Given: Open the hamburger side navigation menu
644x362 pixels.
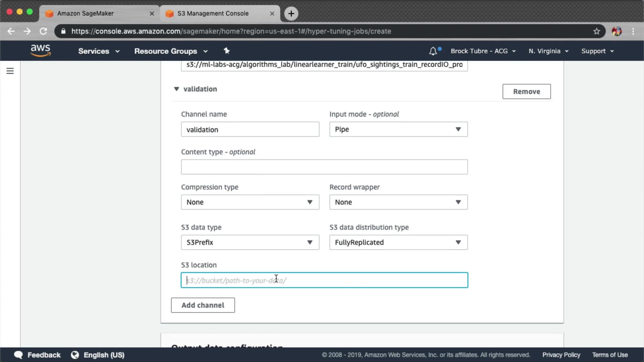Looking at the screenshot, I should point(10,71).
